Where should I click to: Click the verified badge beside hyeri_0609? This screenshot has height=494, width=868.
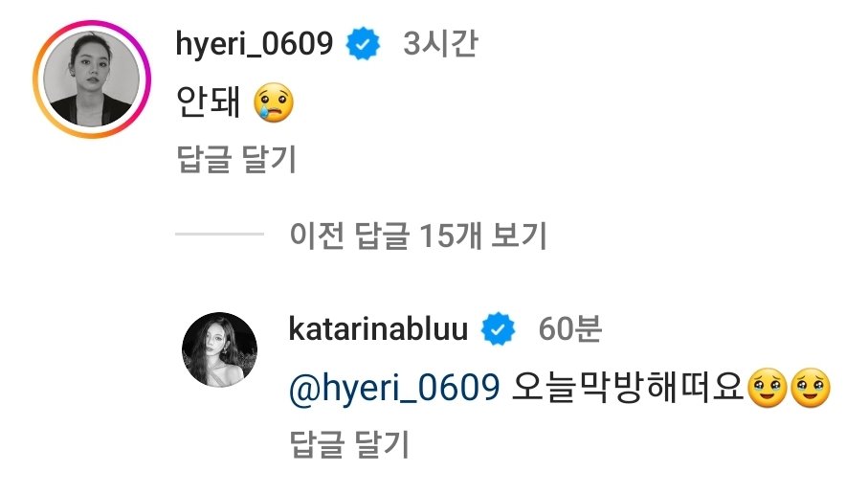[363, 44]
